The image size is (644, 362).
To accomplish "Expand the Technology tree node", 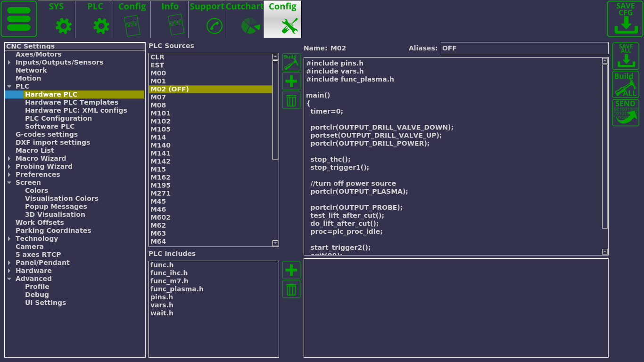I will pyautogui.click(x=9, y=239).
